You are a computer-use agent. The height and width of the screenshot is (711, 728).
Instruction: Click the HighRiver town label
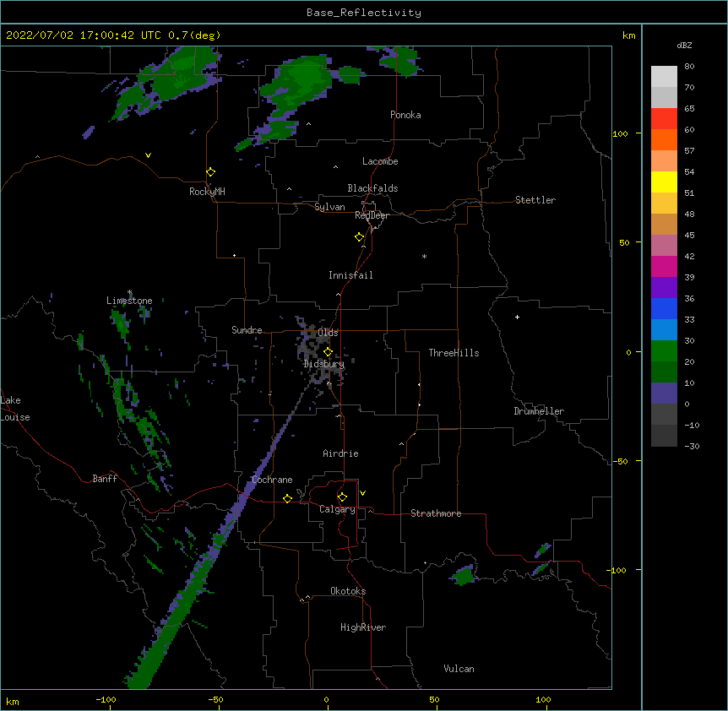(363, 627)
